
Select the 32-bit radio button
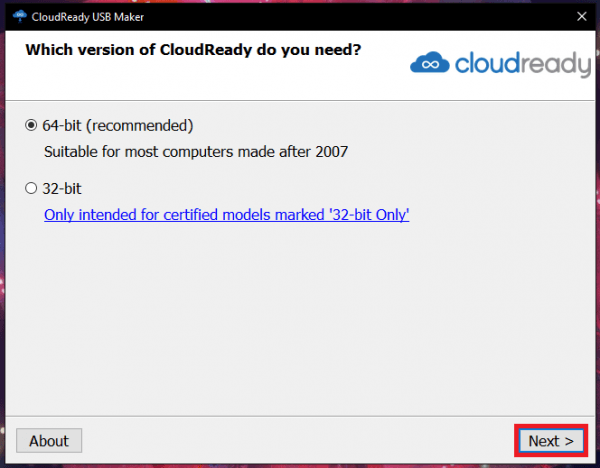pyautogui.click(x=31, y=188)
